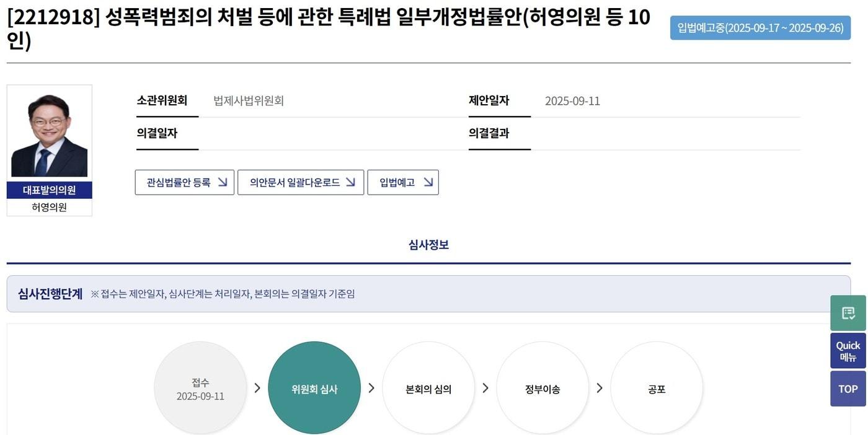The image size is (868, 435).
Task: Click the 접수 stage circle dated 2025-09-11
Action: (200, 388)
